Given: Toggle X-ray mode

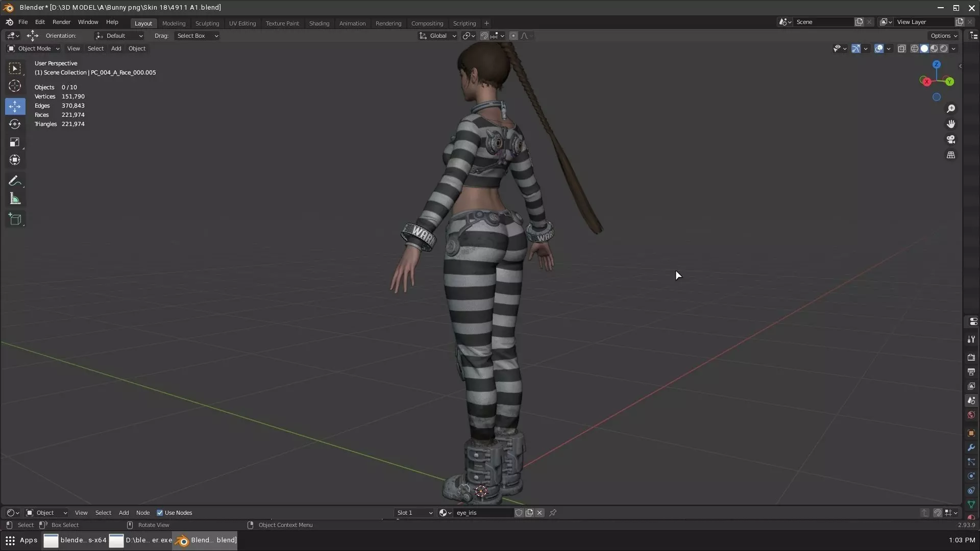Looking at the screenshot, I should point(902,48).
